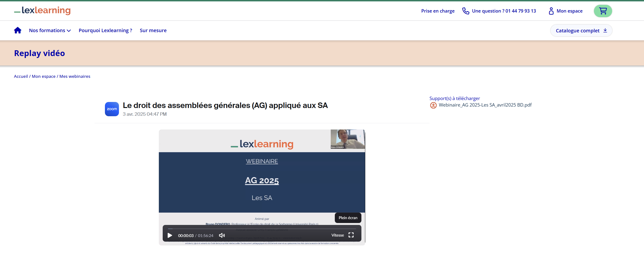The width and height of the screenshot is (644, 259).
Task: Download Webinaire_AG 2025 PDF file
Action: 485,105
